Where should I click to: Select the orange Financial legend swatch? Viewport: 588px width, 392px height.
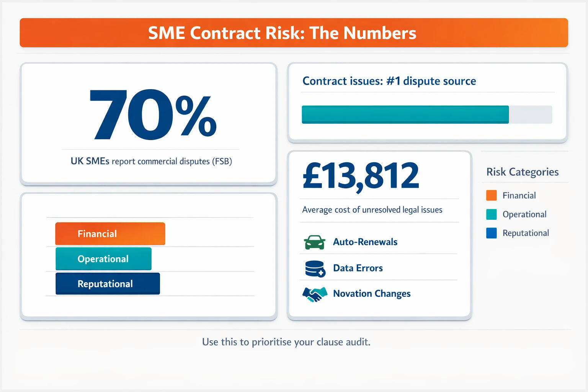[x=492, y=195]
